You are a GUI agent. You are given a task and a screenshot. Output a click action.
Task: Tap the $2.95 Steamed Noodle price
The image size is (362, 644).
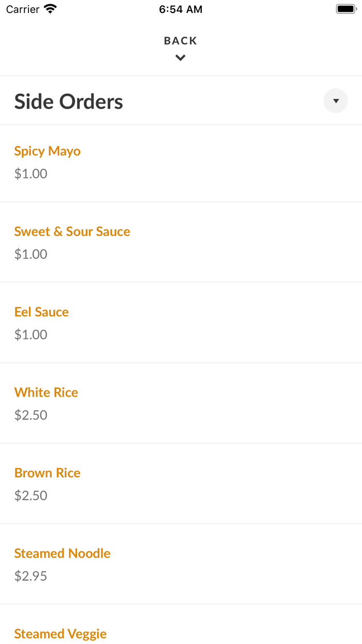click(31, 576)
